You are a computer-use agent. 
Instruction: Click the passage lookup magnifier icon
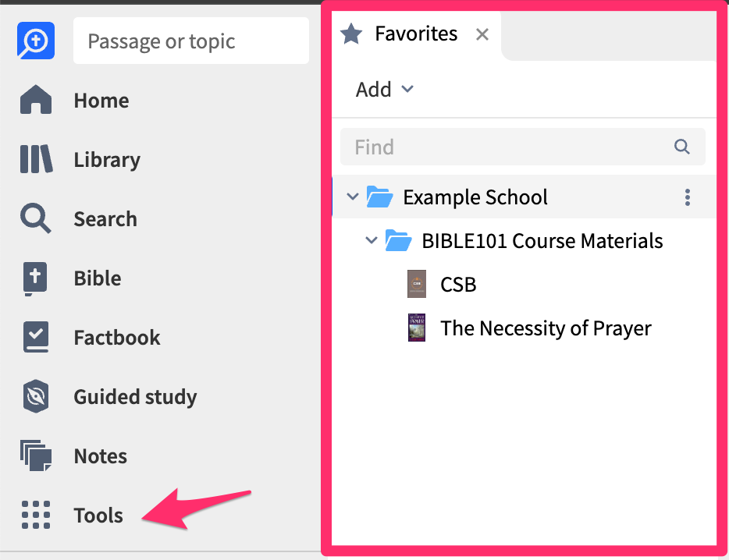click(35, 41)
